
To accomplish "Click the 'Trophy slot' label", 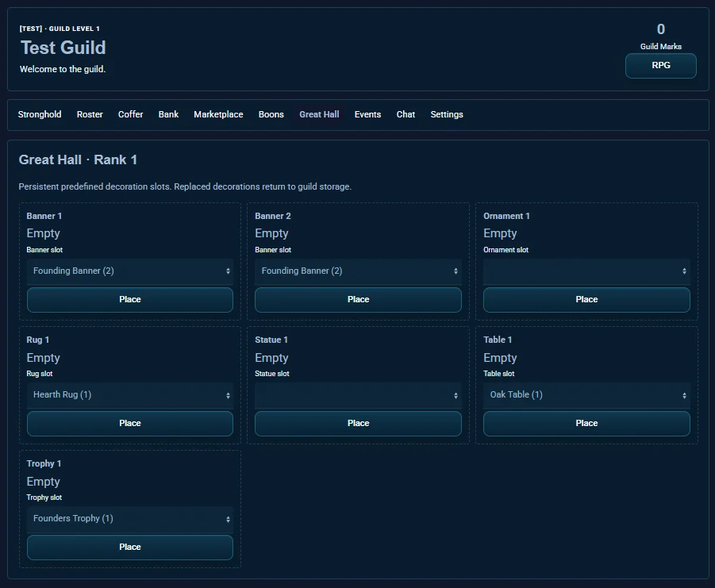I will 44,498.
